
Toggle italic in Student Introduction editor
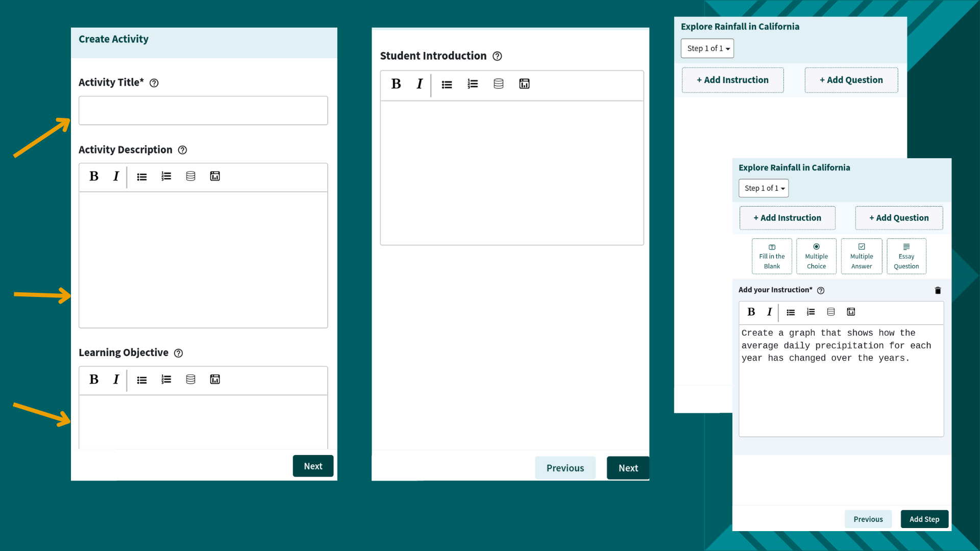tap(420, 84)
